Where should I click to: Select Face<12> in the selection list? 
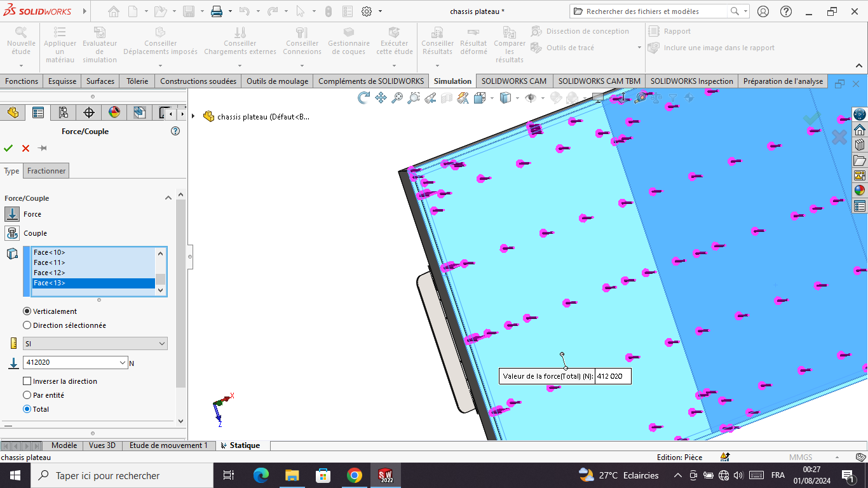pos(93,273)
